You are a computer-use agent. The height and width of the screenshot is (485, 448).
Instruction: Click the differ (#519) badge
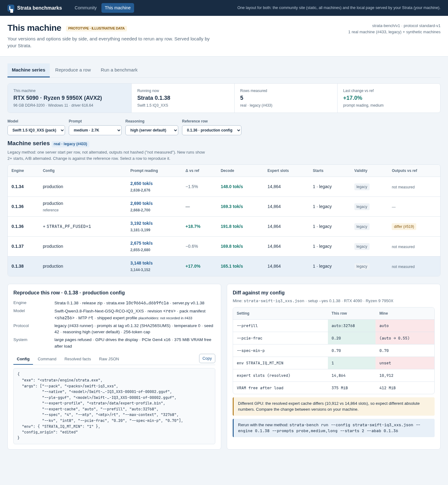click(x=404, y=227)
